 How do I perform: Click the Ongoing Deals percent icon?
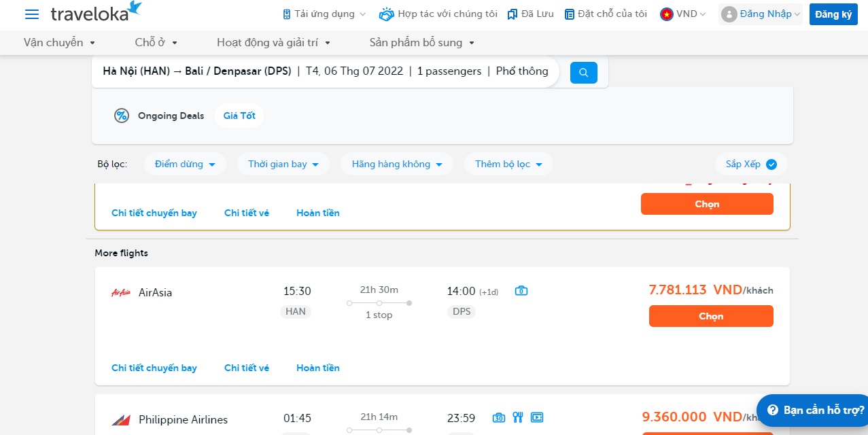(122, 116)
